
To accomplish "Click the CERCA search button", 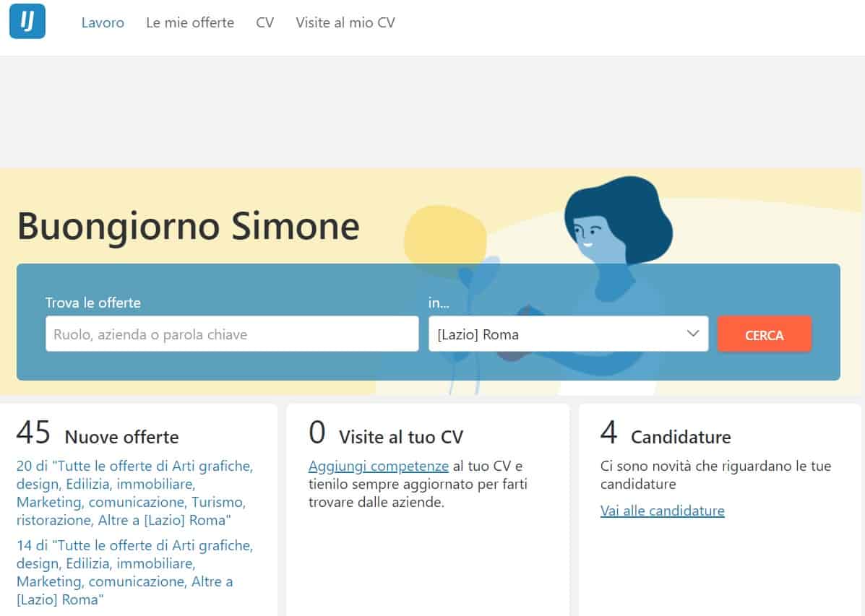I will tap(764, 334).
